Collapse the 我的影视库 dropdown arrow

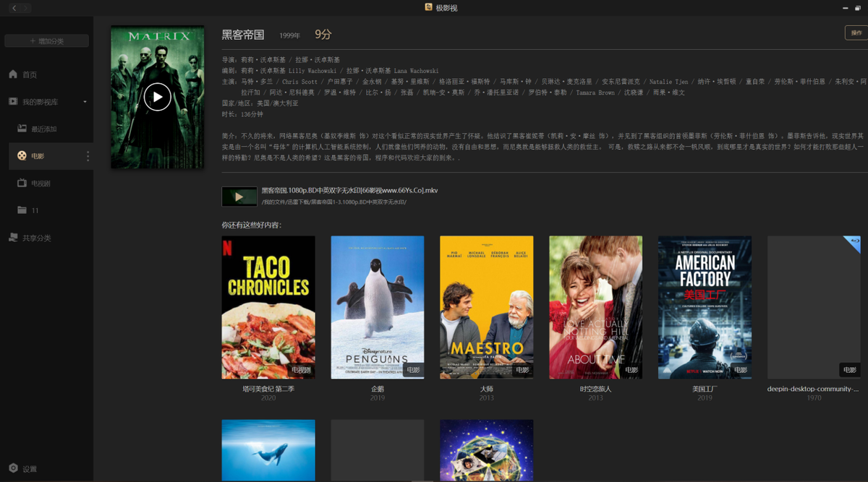click(85, 102)
